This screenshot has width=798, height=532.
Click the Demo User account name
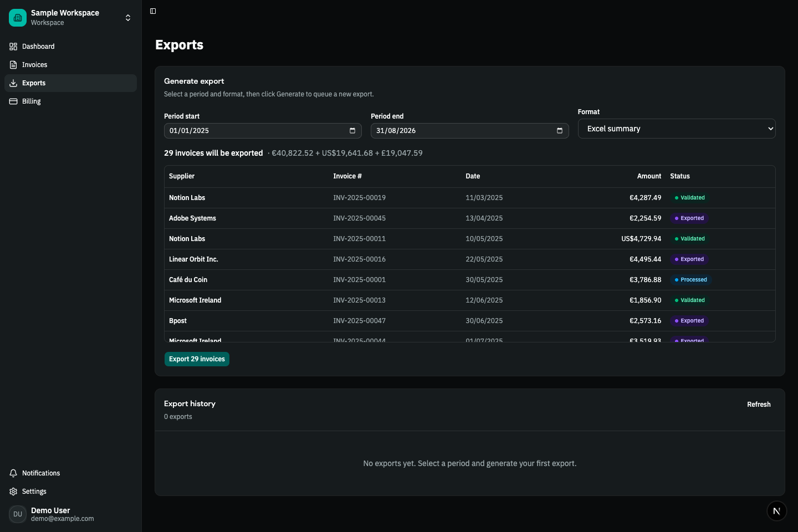click(50, 510)
